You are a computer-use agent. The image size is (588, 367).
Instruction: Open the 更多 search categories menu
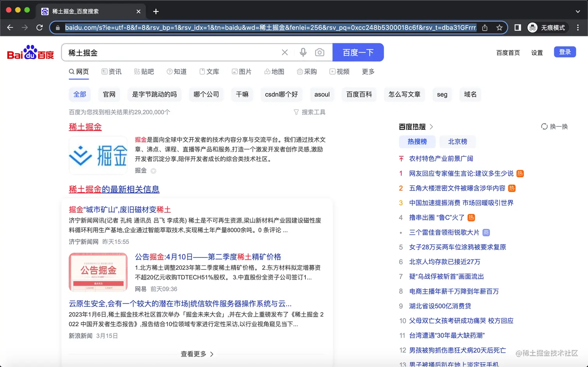(368, 72)
